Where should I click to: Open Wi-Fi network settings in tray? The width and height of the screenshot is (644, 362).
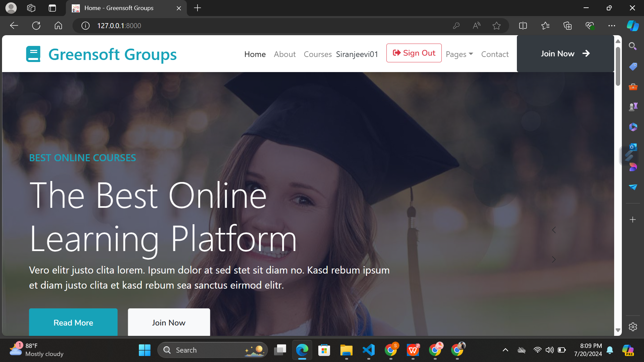click(537, 350)
